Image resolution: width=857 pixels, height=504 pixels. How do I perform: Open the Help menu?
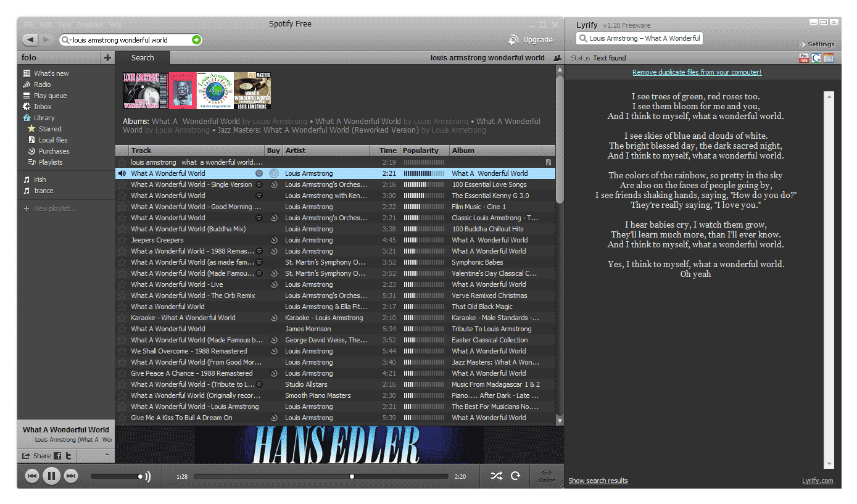pyautogui.click(x=115, y=25)
